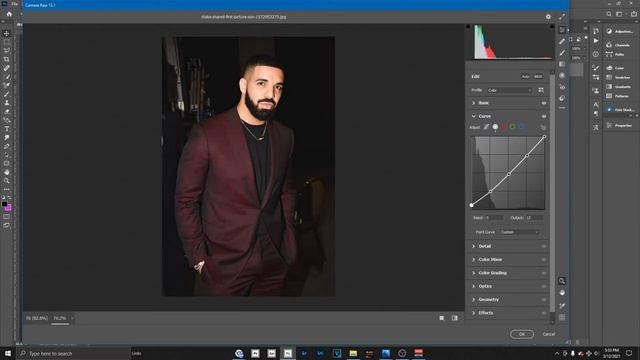Expand the Geometry section
640x360 pixels.
tap(473, 300)
